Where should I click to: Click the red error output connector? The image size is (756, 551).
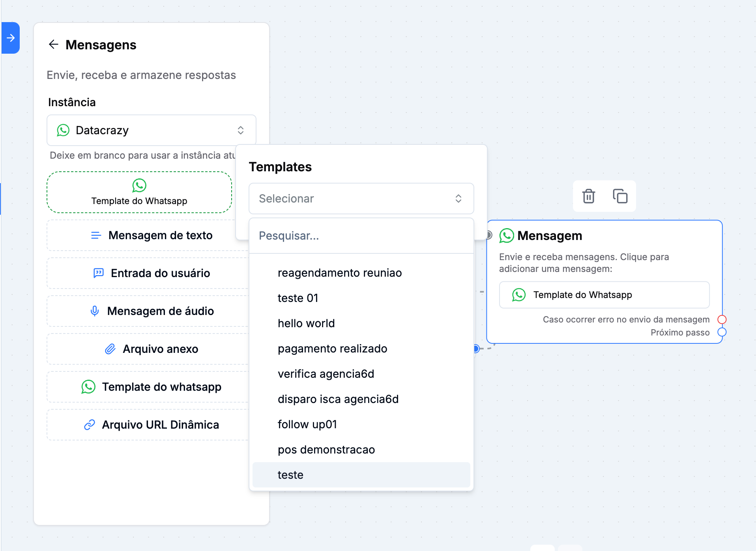click(722, 319)
